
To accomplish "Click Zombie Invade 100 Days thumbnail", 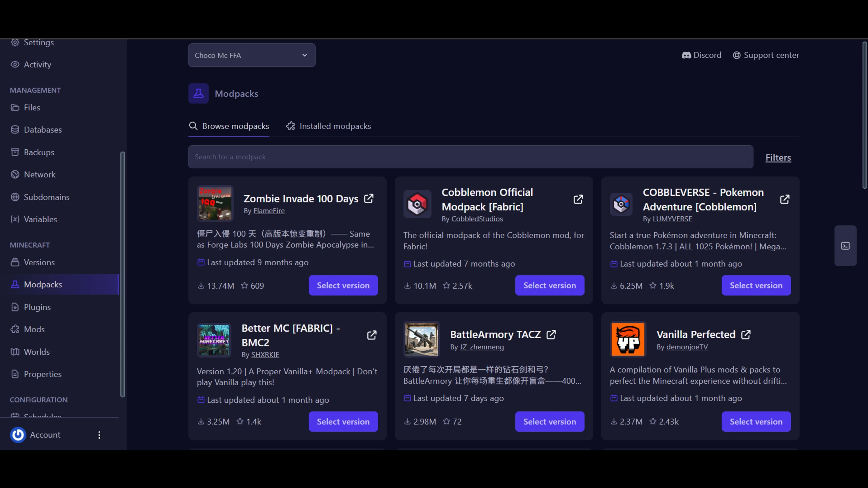I will [x=215, y=203].
